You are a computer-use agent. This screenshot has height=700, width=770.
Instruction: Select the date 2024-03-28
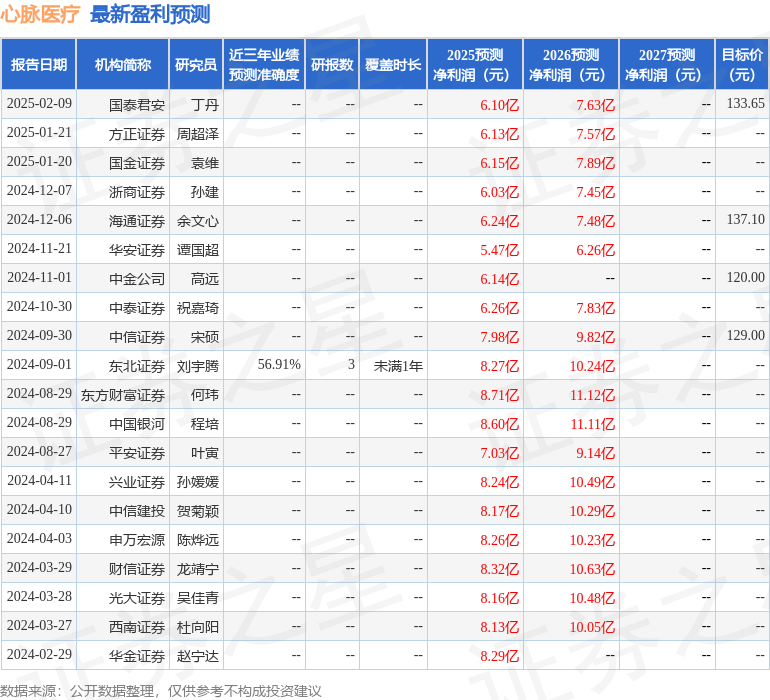39,596
